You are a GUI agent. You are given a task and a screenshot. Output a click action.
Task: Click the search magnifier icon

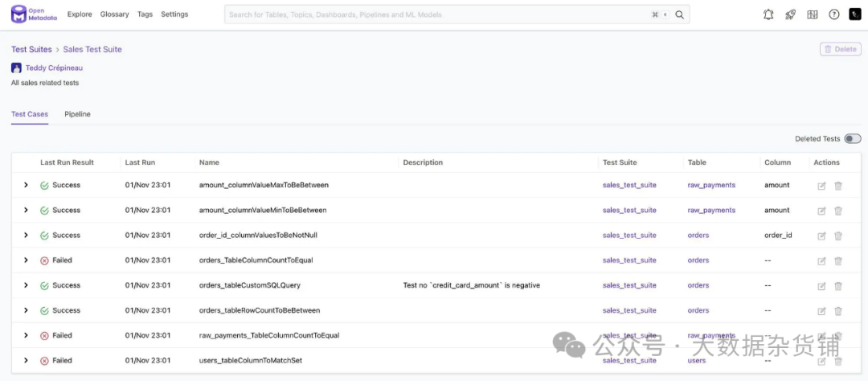coord(680,14)
